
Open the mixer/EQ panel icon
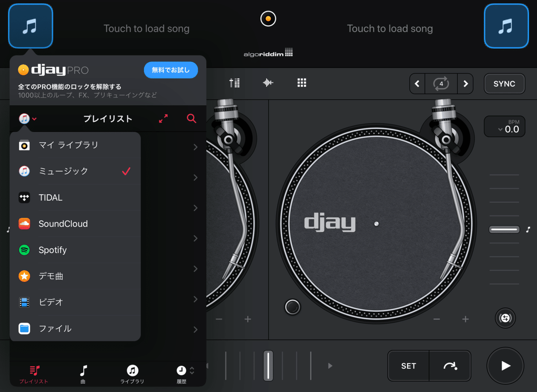(x=234, y=83)
